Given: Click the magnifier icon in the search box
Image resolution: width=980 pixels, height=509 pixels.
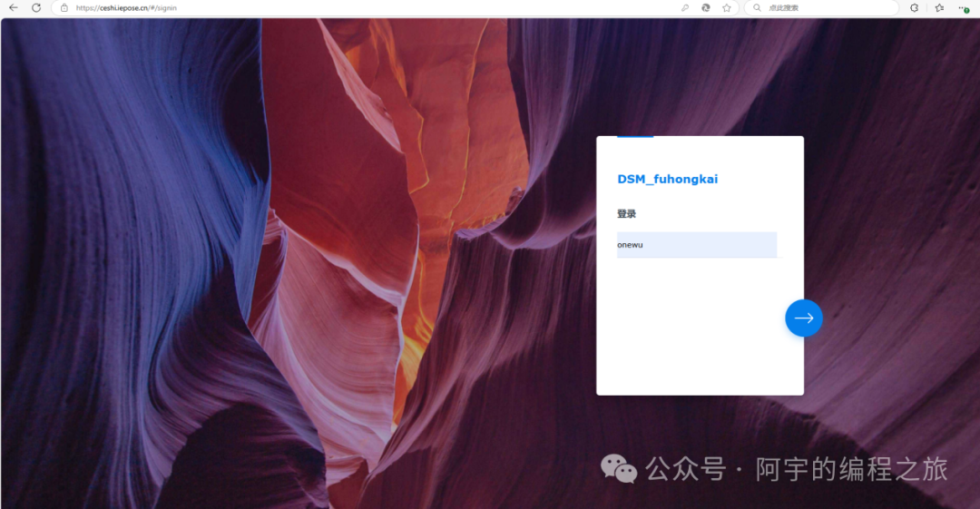Looking at the screenshot, I should coord(757,7).
